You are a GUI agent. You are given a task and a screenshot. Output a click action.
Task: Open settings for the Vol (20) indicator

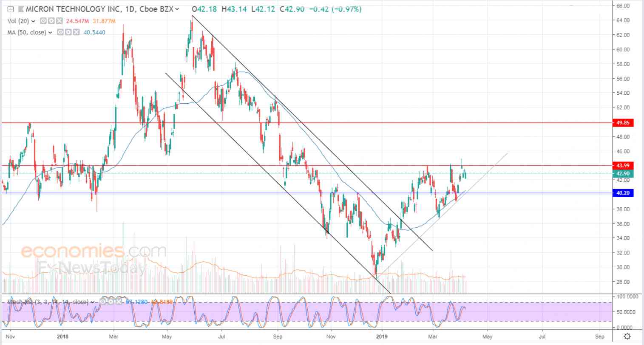pyautogui.click(x=51, y=21)
